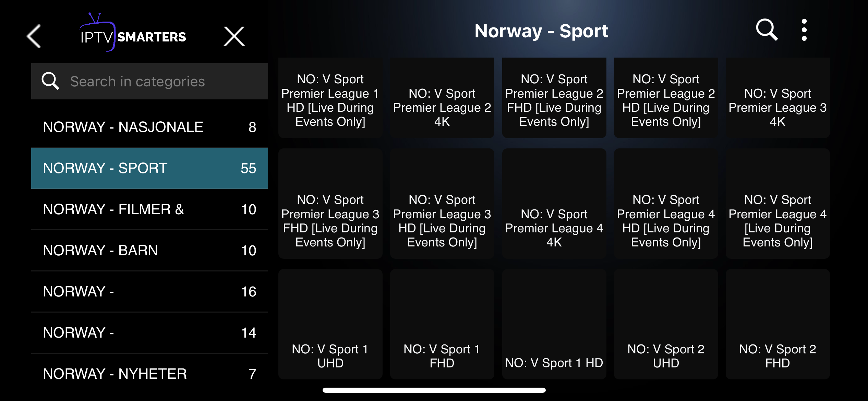Select the Norway - Sport category

(149, 168)
